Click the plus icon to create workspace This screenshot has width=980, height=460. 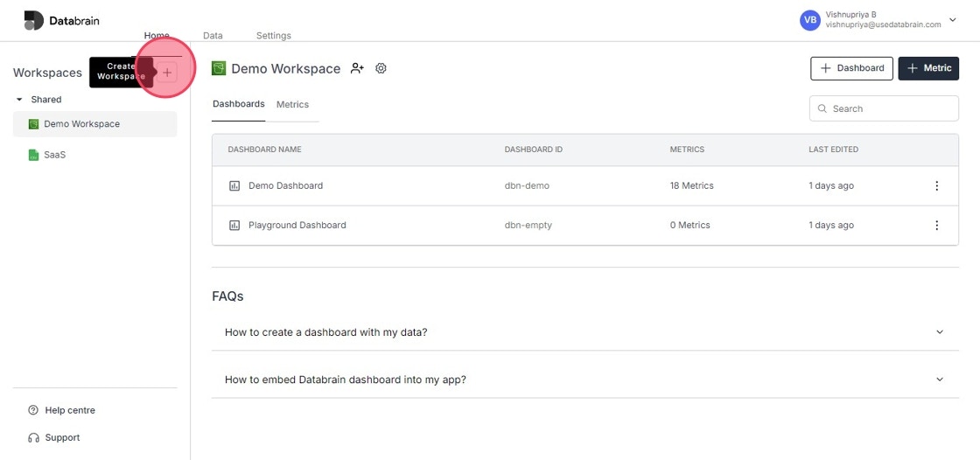167,73
